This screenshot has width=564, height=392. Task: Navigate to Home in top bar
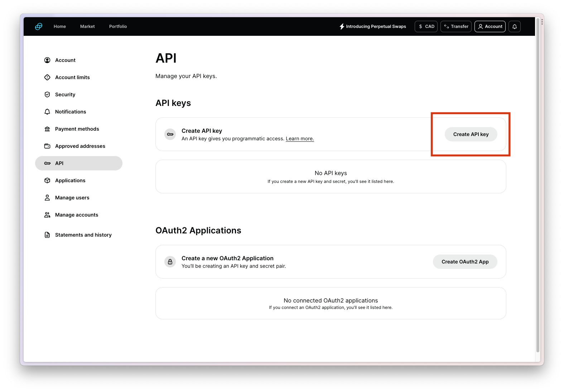60,26
